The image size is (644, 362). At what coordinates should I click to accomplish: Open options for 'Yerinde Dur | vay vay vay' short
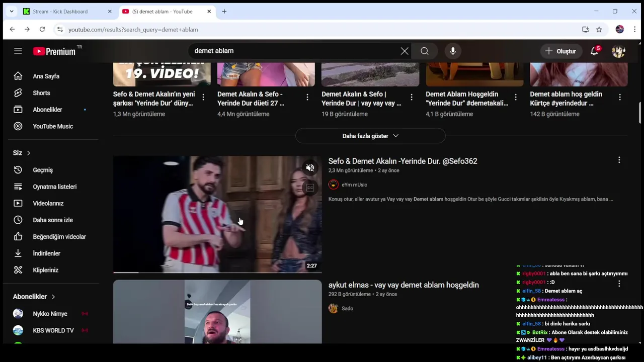tap(412, 97)
